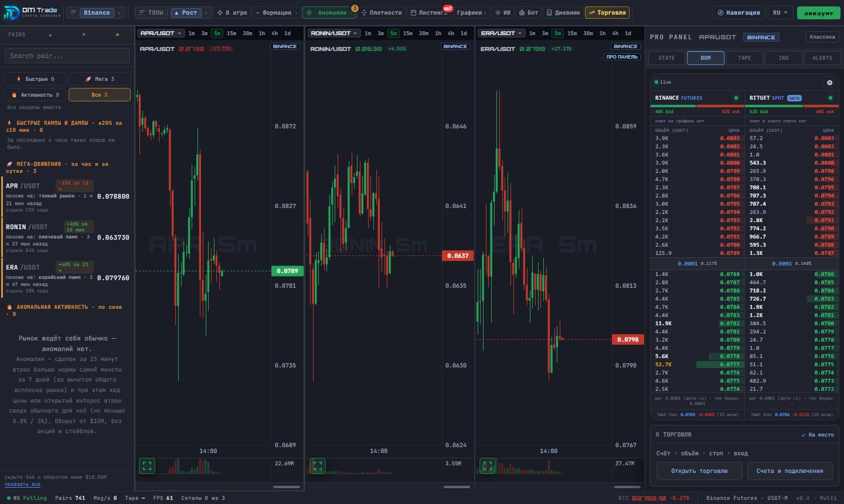Switch to the STATE tab
The width and height of the screenshot is (844, 504).
point(666,58)
